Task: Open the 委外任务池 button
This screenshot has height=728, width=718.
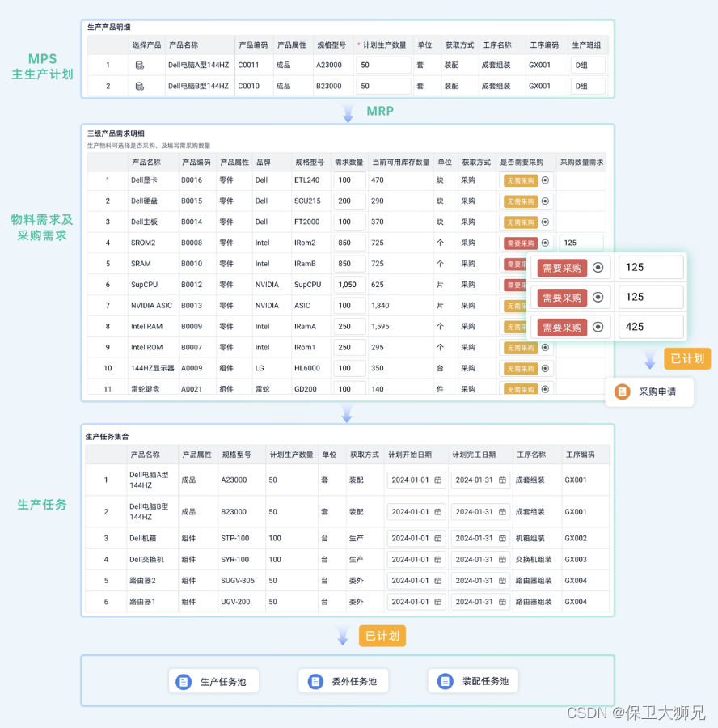Action: [x=344, y=682]
